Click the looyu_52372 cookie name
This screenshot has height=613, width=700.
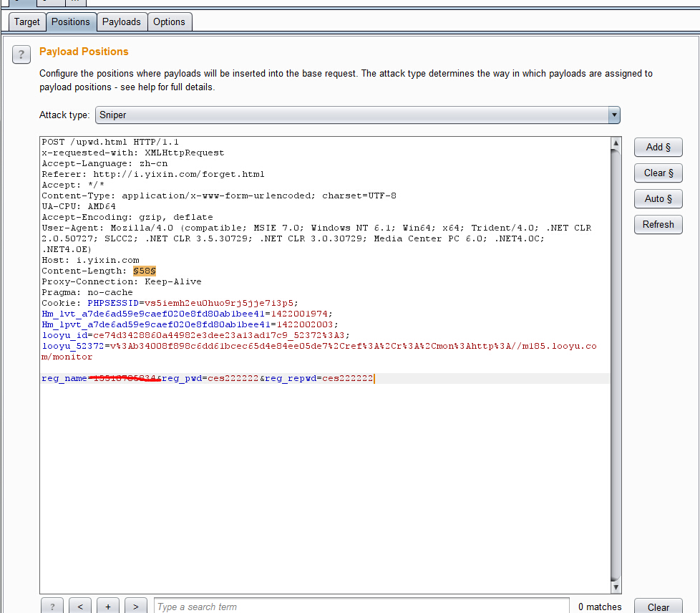click(73, 346)
